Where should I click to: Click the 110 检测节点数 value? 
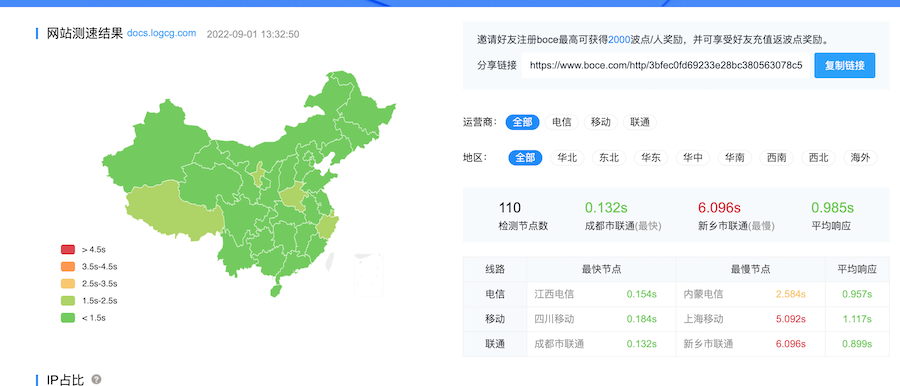510,207
